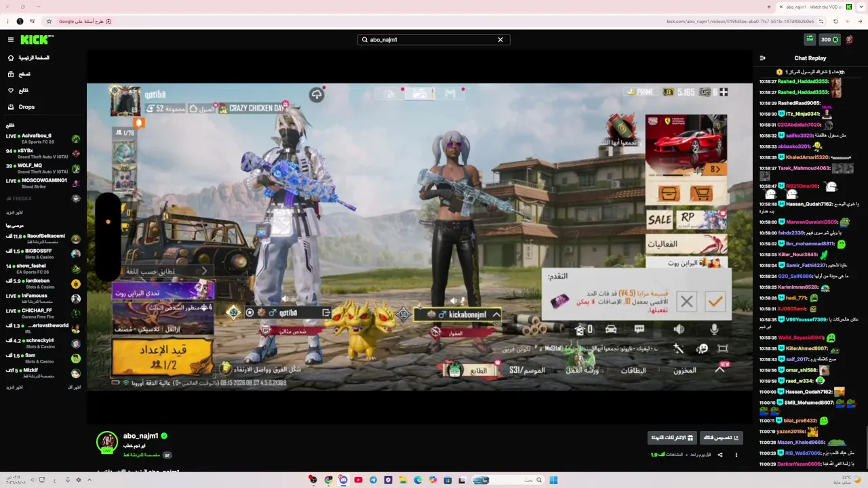
Task: Open the green icon left of 300 balance
Action: (x=809, y=39)
